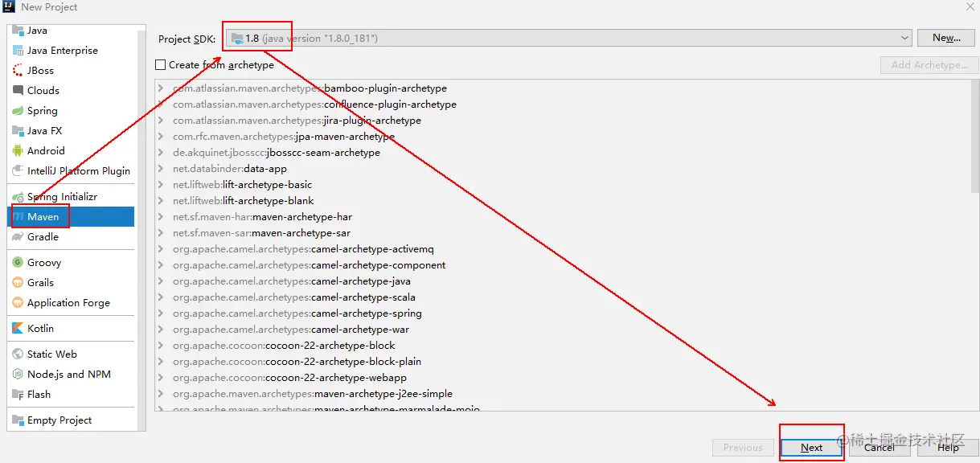Select camel-archetype-component row
Screen dimensions: 980x463
(563, 265)
